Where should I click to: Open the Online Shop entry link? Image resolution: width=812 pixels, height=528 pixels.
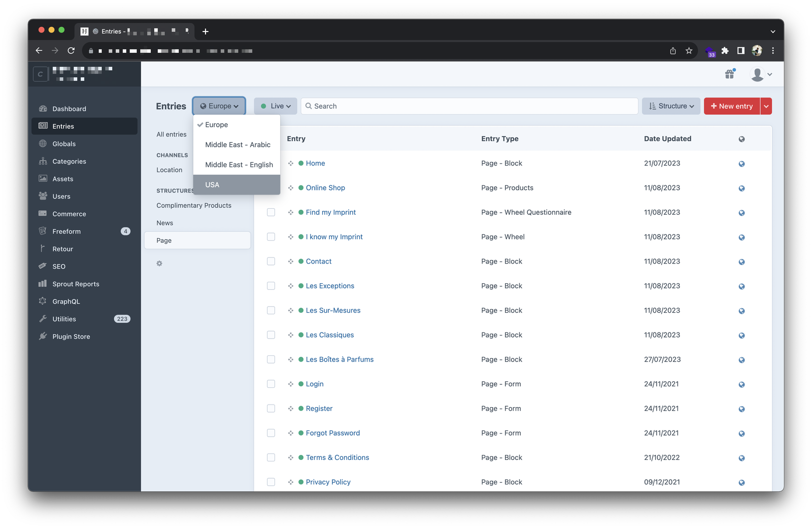(325, 187)
